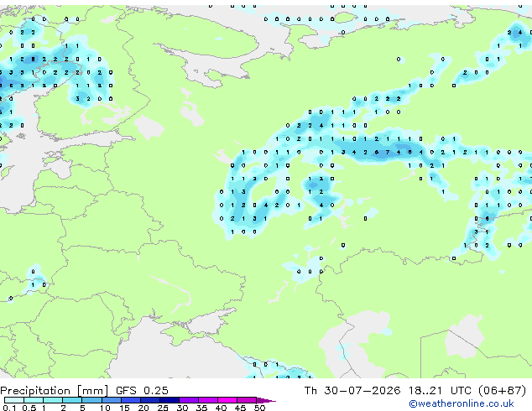The image size is (532, 411).
Task: Click the 'Th 30-07-2026' forecast date text
Action: pyautogui.click(x=352, y=391)
